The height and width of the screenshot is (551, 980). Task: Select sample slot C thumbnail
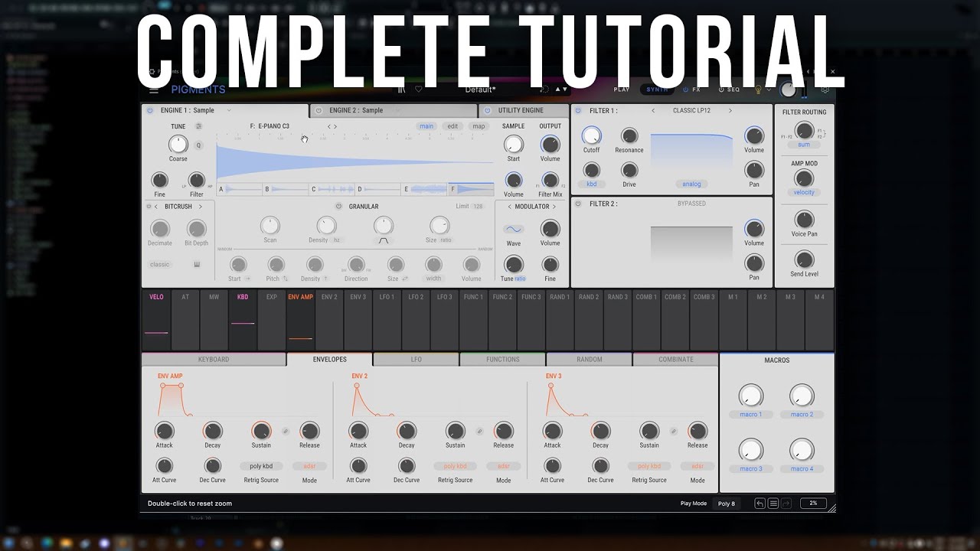(x=332, y=188)
